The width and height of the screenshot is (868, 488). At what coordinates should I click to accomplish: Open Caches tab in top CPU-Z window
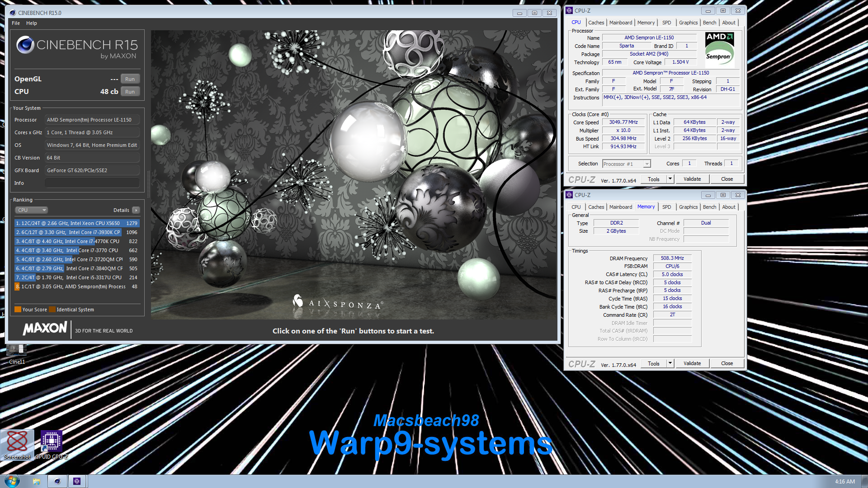(x=596, y=23)
